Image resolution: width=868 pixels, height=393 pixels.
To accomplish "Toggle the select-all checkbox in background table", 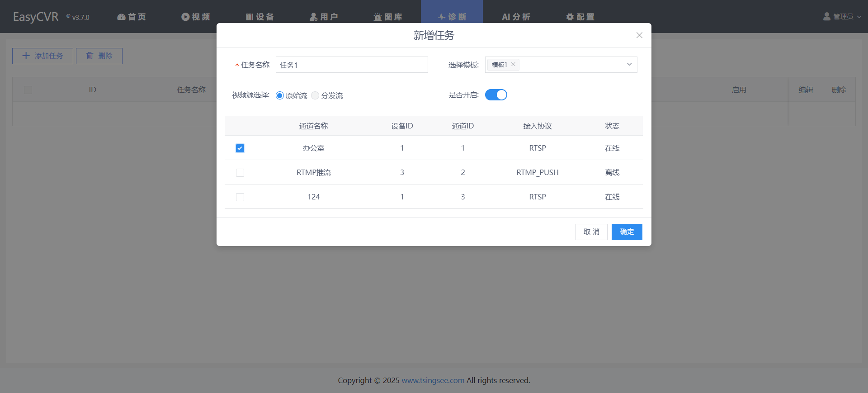I will pos(28,90).
